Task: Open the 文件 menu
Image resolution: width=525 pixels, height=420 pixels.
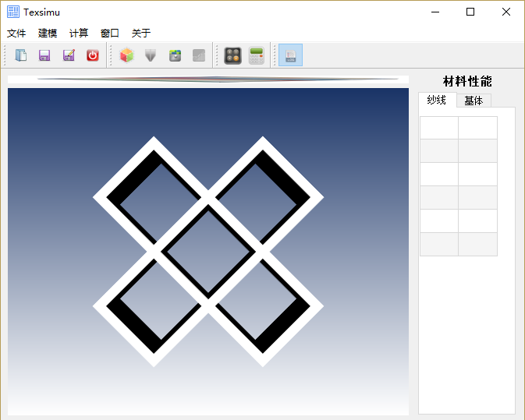Action: [16, 34]
